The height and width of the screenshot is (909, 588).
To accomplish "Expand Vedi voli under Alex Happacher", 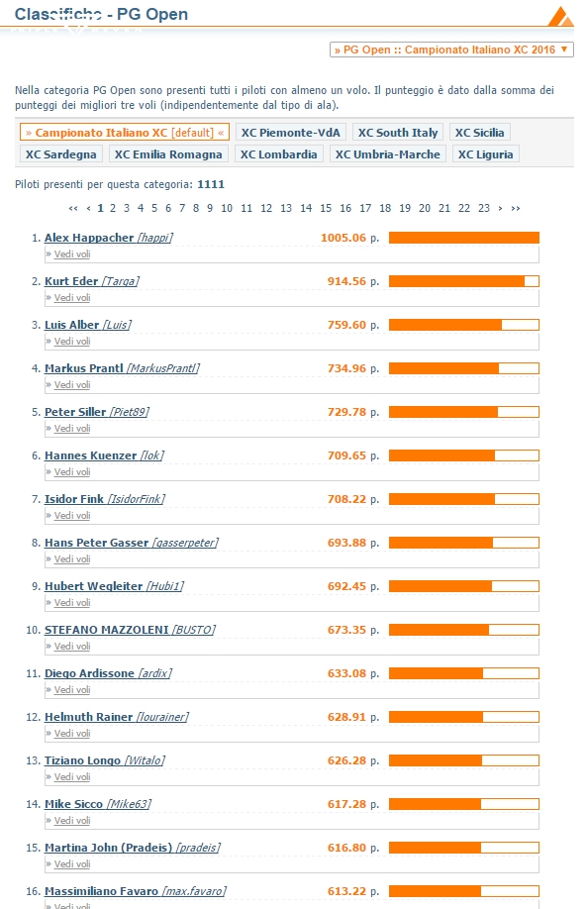I will click(x=72, y=253).
